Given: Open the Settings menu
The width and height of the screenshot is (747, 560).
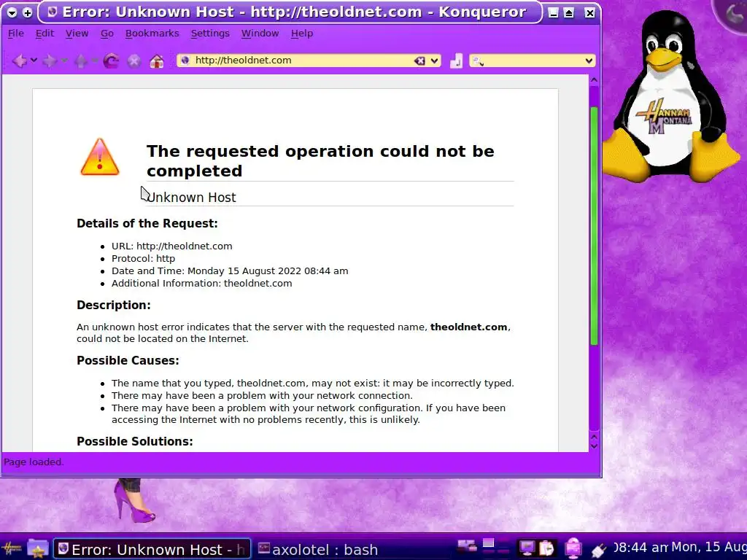Looking at the screenshot, I should pyautogui.click(x=210, y=34).
